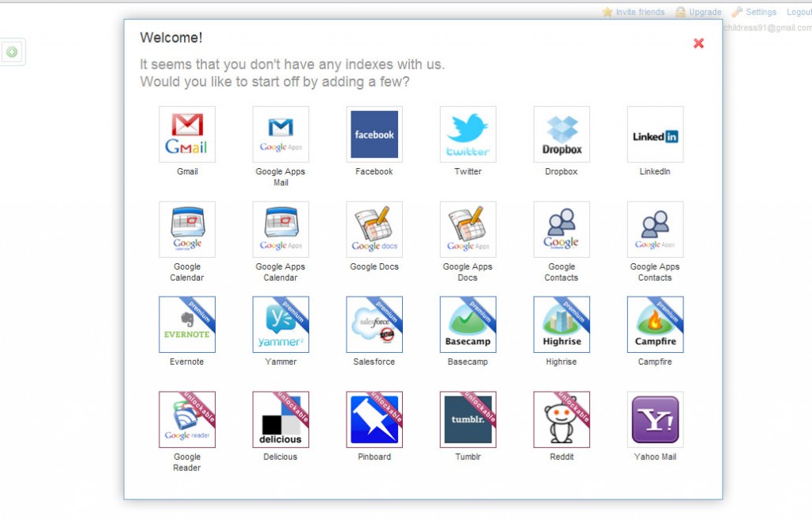Choose the Google Apps Mail icon

pos(281,134)
